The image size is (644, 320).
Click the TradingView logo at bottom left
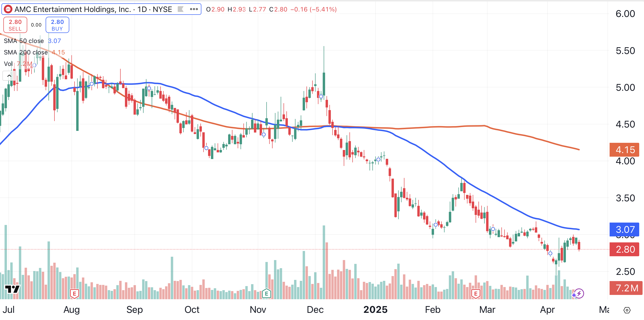(12, 289)
